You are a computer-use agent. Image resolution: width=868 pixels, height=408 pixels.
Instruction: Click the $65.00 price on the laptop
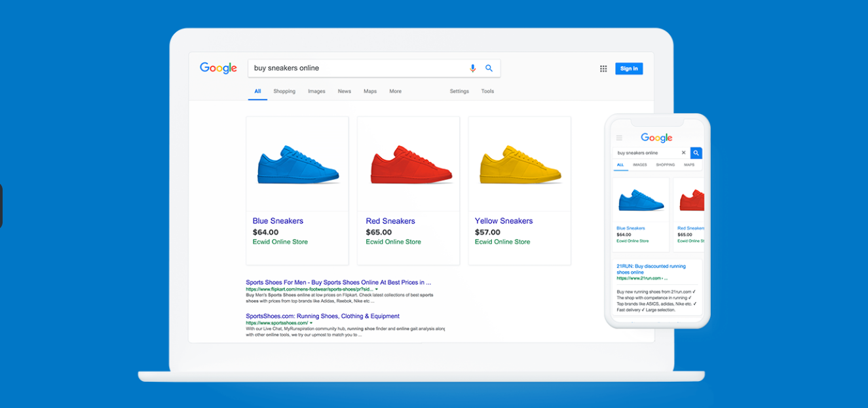(x=379, y=232)
